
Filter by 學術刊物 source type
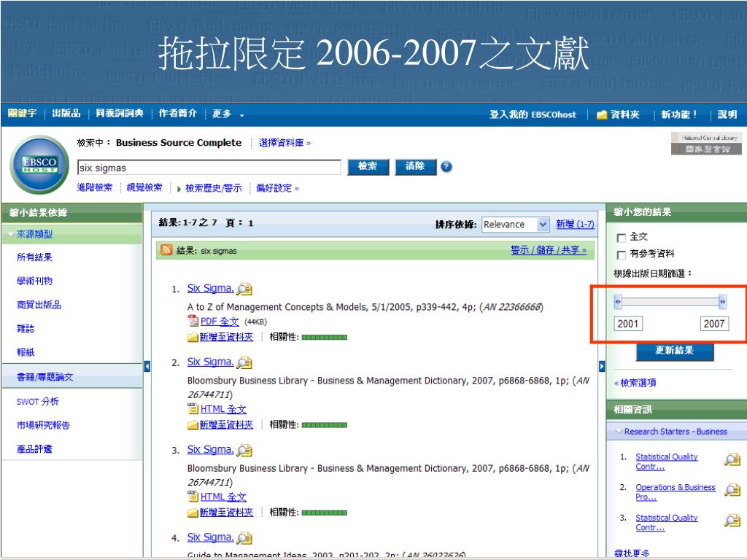(34, 281)
